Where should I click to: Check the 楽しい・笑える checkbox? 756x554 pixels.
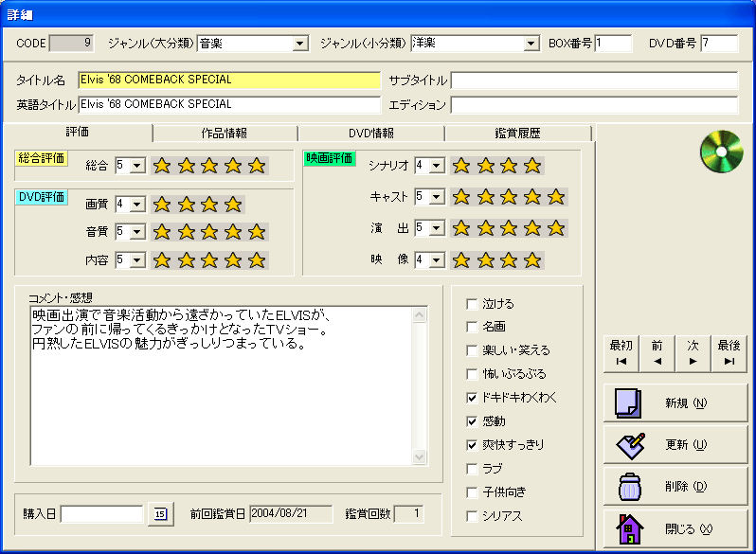[472, 350]
